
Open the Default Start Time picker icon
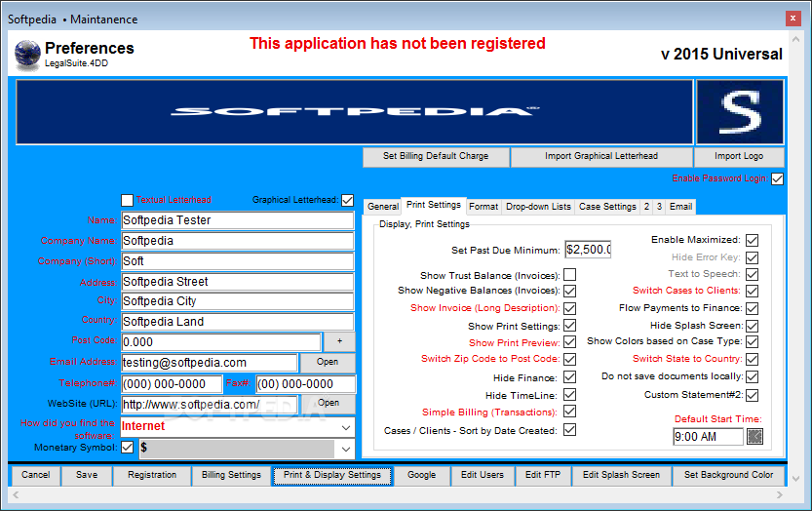click(x=754, y=436)
